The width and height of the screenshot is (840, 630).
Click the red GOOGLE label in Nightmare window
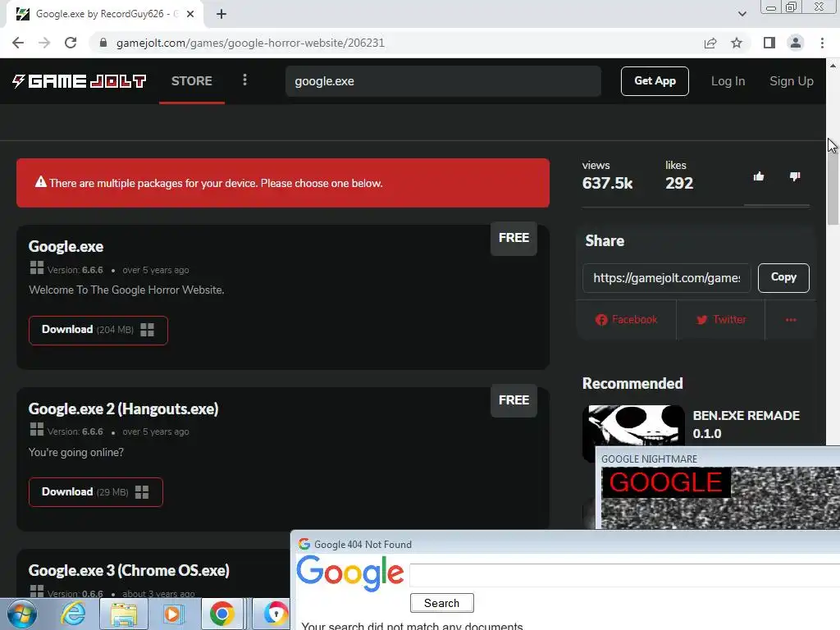(665, 482)
